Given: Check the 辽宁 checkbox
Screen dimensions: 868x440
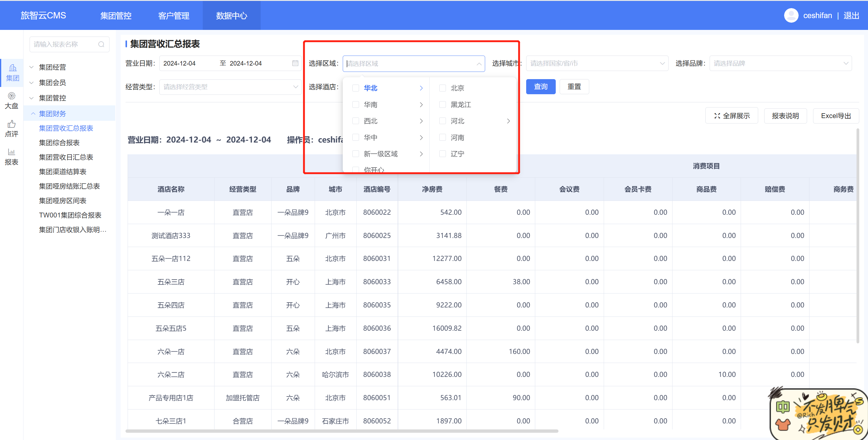Looking at the screenshot, I should [442, 154].
